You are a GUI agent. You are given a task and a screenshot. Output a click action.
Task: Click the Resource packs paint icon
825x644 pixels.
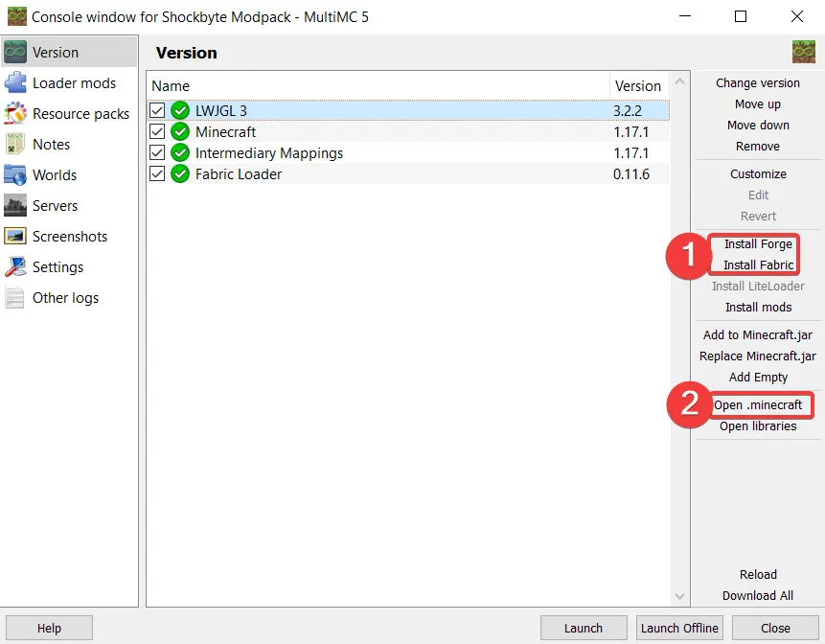click(x=15, y=113)
